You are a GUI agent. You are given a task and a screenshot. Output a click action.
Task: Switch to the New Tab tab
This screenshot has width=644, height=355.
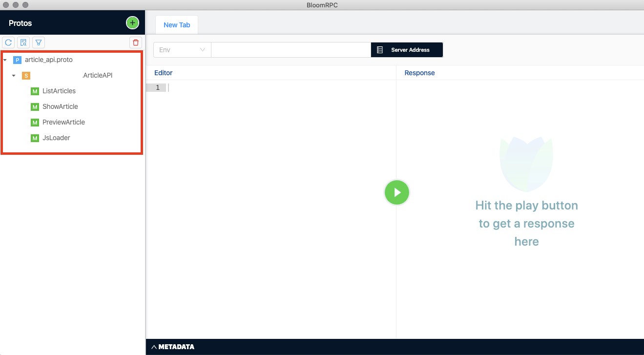[177, 25]
